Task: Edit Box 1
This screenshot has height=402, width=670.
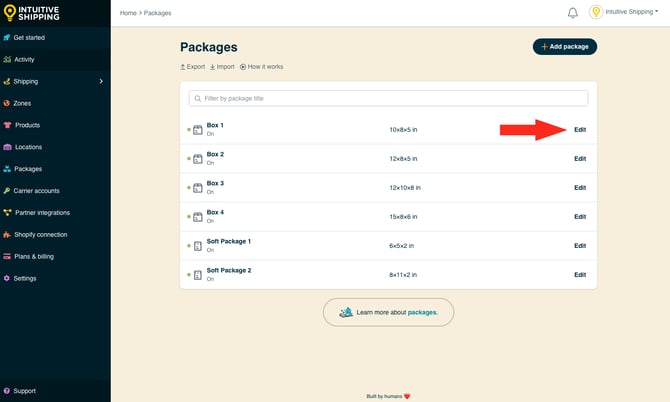Action: [x=580, y=129]
